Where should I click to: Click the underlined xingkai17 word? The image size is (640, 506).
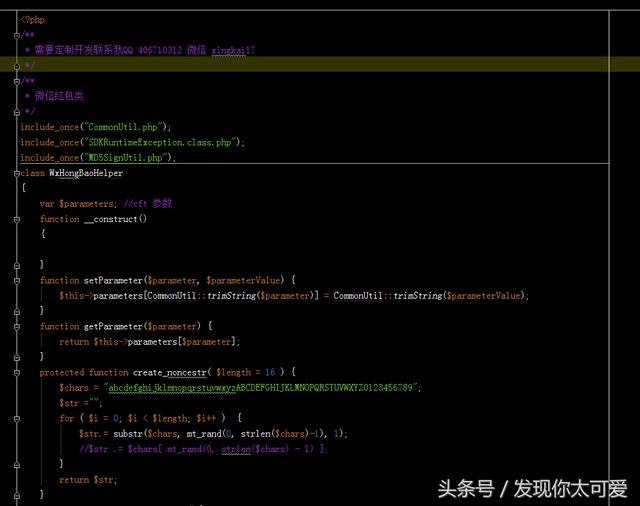coord(233,50)
